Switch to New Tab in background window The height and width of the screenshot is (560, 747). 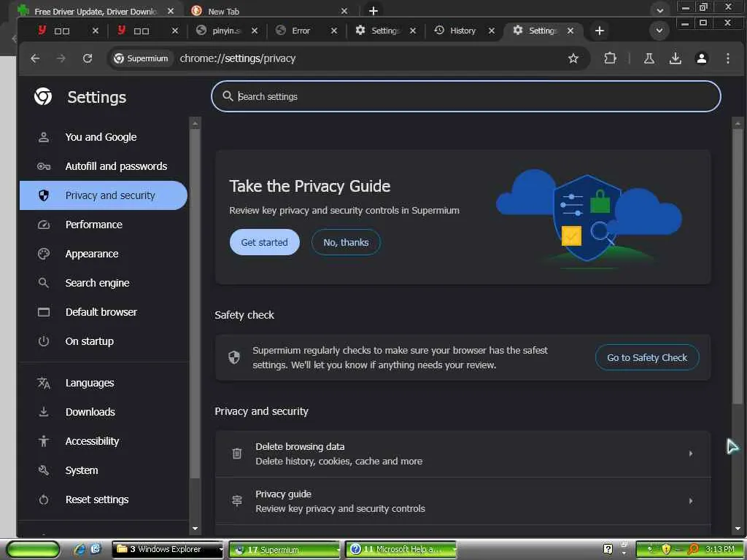(269, 11)
